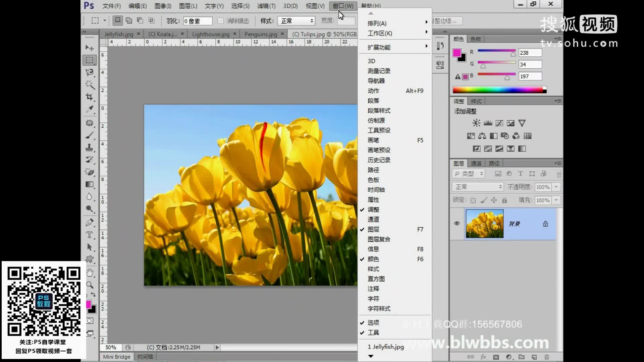Hide the 背景 layer with eye icon
The width and height of the screenshot is (644, 362).
(457, 224)
